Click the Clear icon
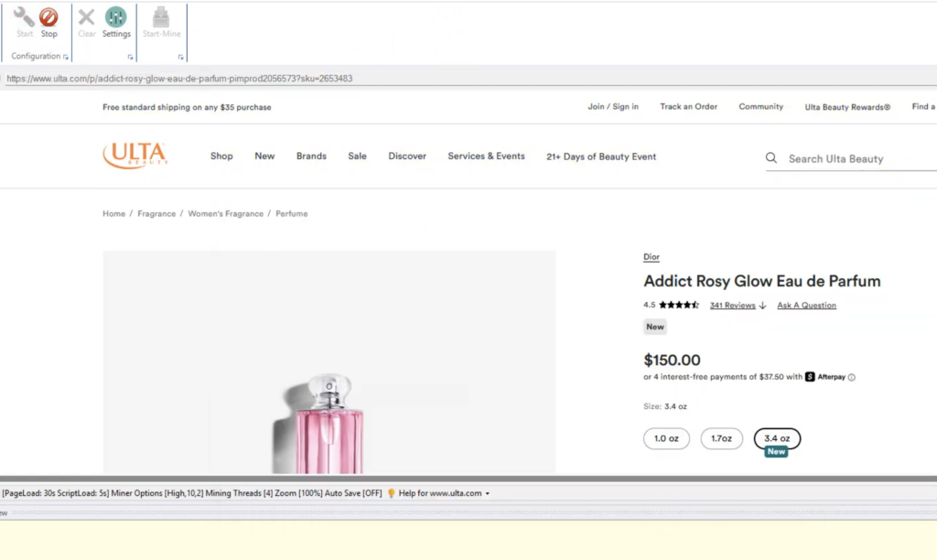 pyautogui.click(x=86, y=20)
